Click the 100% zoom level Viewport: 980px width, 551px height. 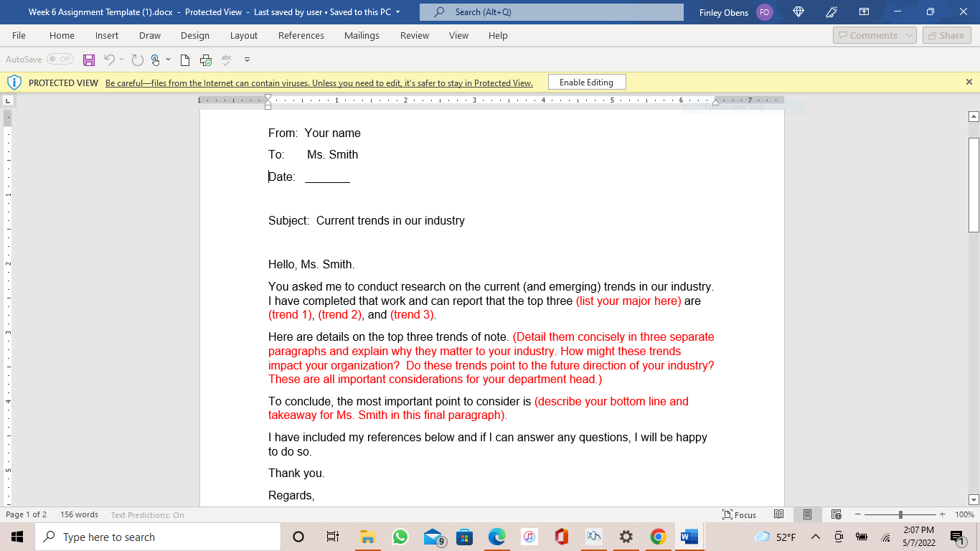(x=964, y=514)
